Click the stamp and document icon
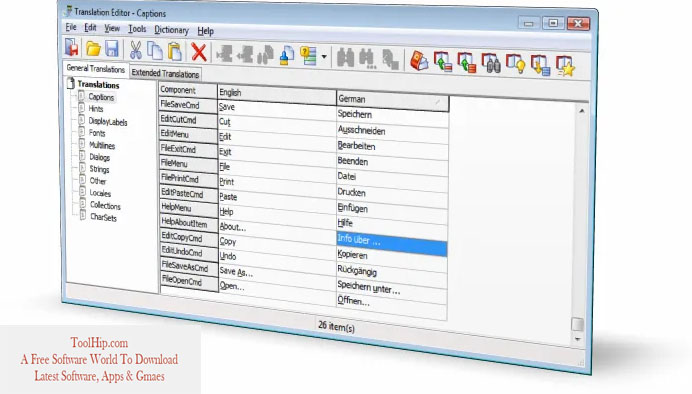This screenshot has height=394, width=692. tap(287, 56)
